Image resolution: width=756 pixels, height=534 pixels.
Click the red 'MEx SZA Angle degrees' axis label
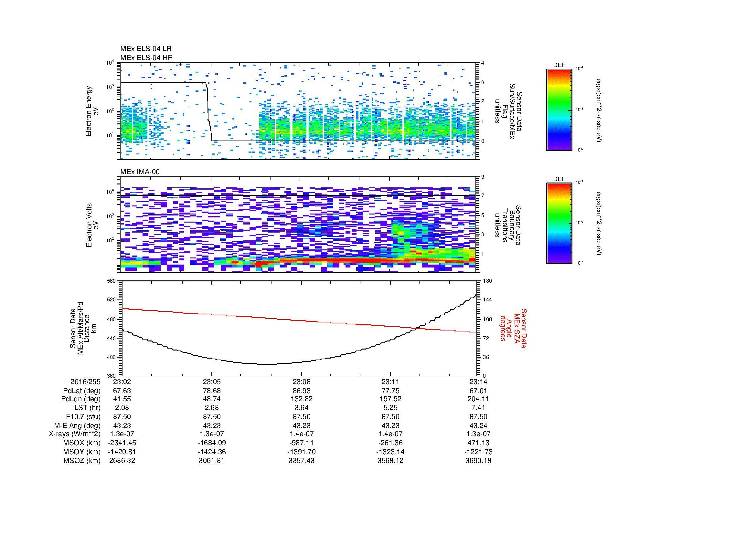pos(513,328)
